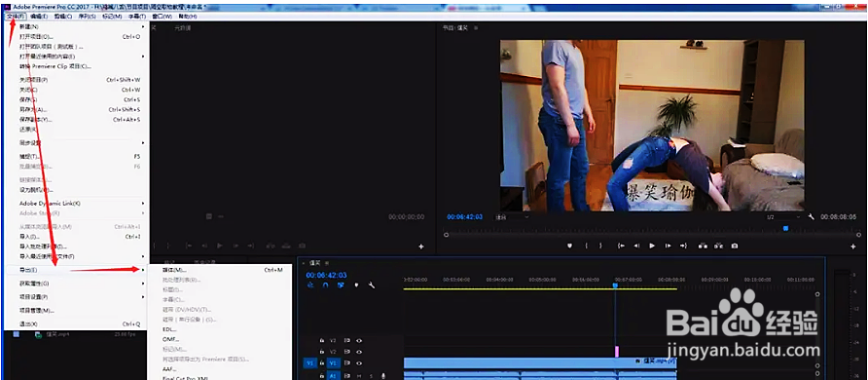Viewport: 868px width, 380px height.
Task: Open the 窗口(W) menu
Action: point(162,17)
